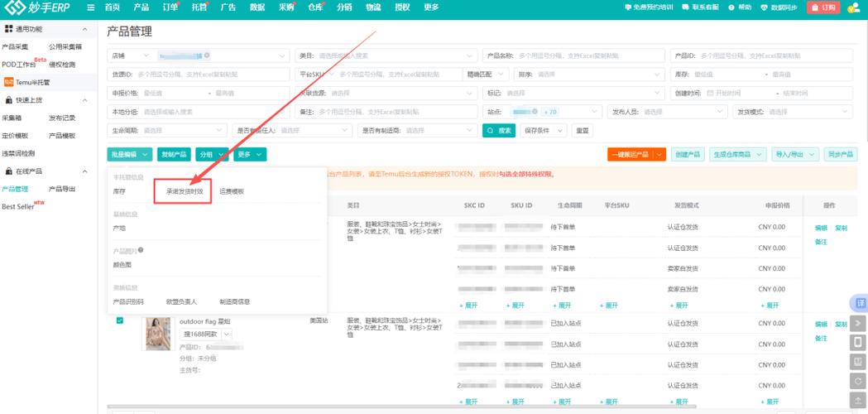Click the 帮助 help question-mark icon
This screenshot has height=414, width=868.
732,7
